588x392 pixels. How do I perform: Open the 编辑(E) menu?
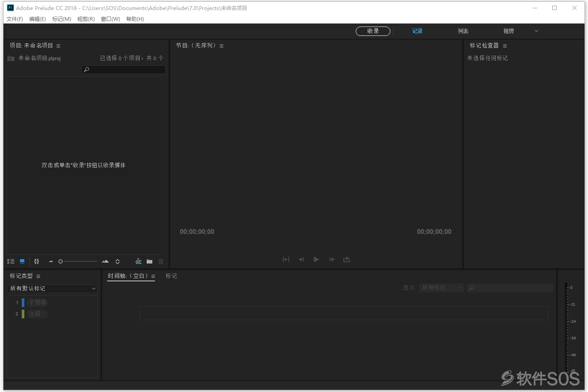pyautogui.click(x=37, y=19)
